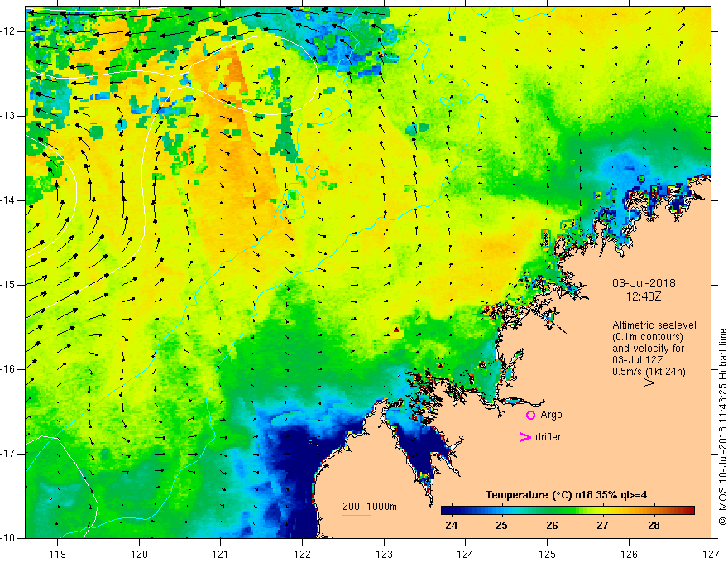728x563 pixels.
Task: Click the colour bar tick label 27
Action: click(602, 526)
